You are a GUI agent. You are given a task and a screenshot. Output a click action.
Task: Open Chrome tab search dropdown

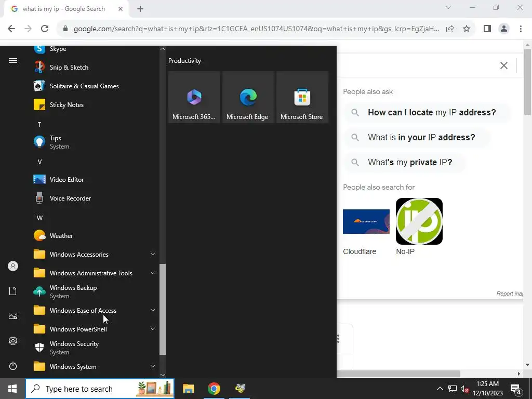(448, 7)
